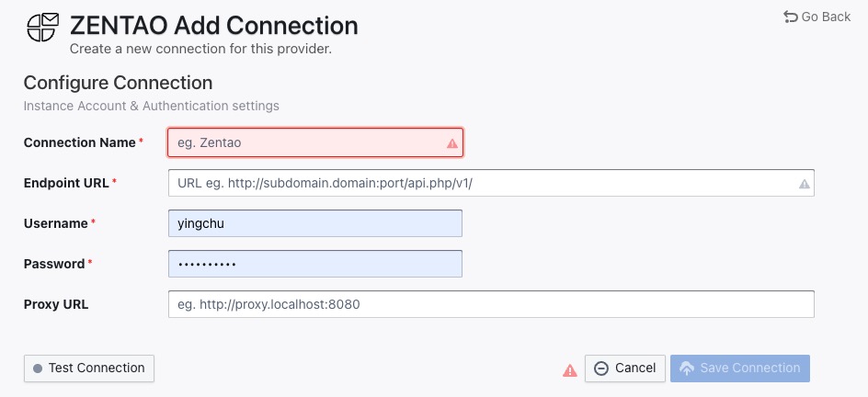Focus the Connection Name input field
The image size is (868, 397).
tap(303, 142)
